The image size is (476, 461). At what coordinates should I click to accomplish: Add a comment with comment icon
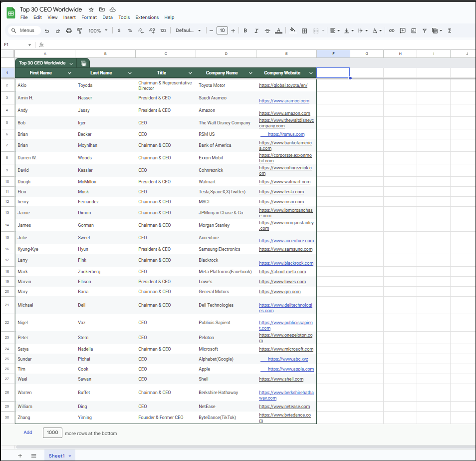pos(403,30)
